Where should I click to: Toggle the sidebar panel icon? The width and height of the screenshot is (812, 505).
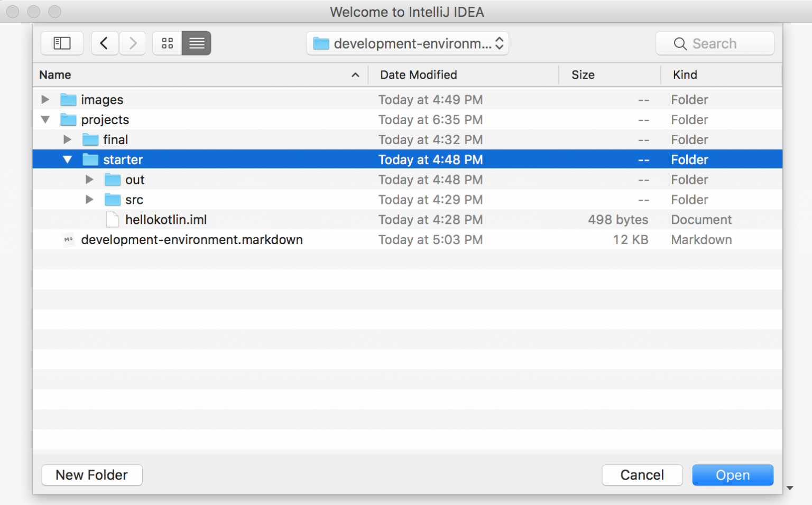(x=62, y=43)
